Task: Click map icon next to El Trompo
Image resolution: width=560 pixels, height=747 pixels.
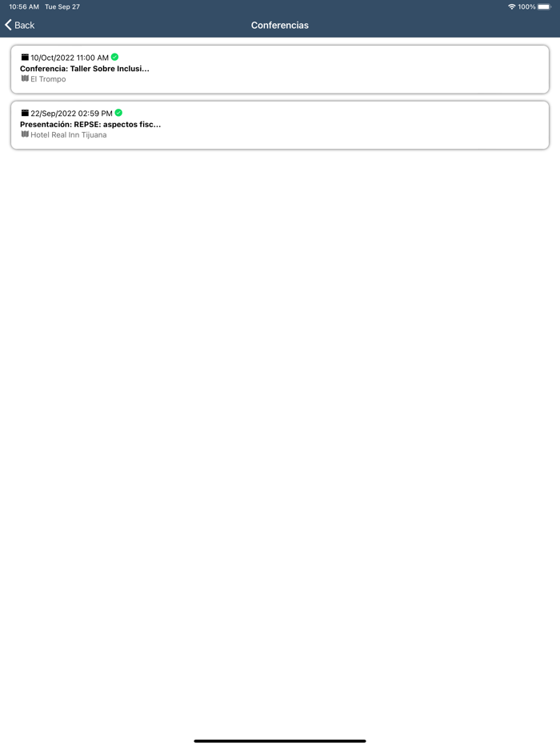Action: click(25, 78)
